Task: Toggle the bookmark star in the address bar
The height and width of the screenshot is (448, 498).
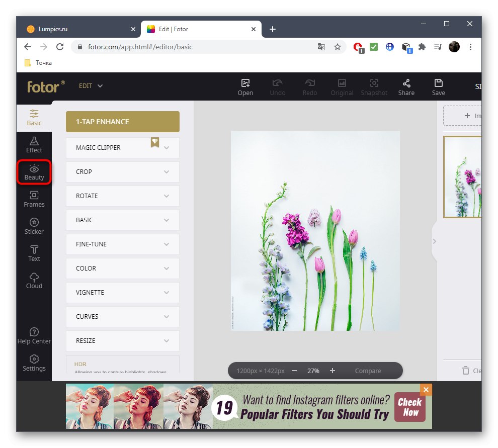Action: [338, 47]
